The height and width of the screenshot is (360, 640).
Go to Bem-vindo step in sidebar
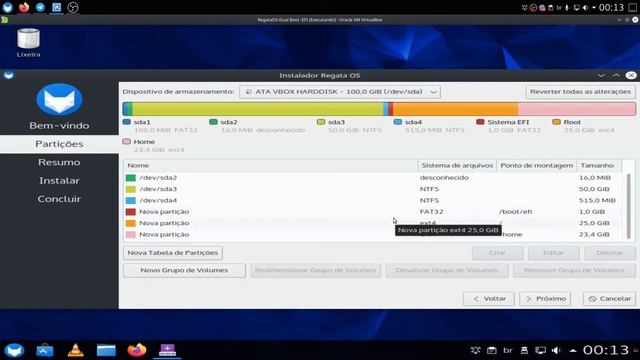pos(59,126)
